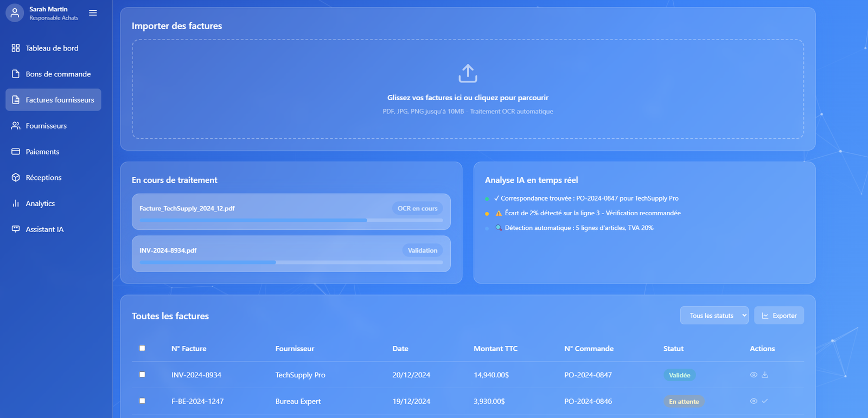
Task: View invoice INV-2024-8934 with eye icon
Action: point(754,375)
